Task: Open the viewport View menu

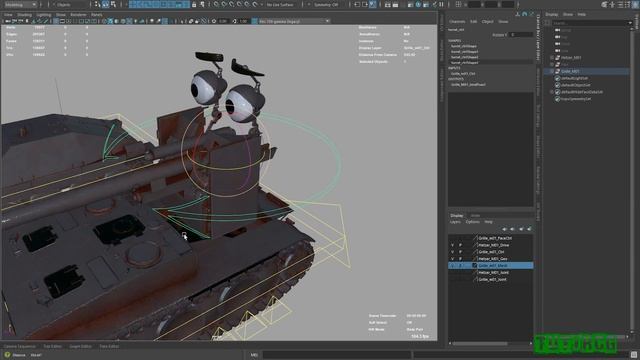Action: click(x=8, y=15)
